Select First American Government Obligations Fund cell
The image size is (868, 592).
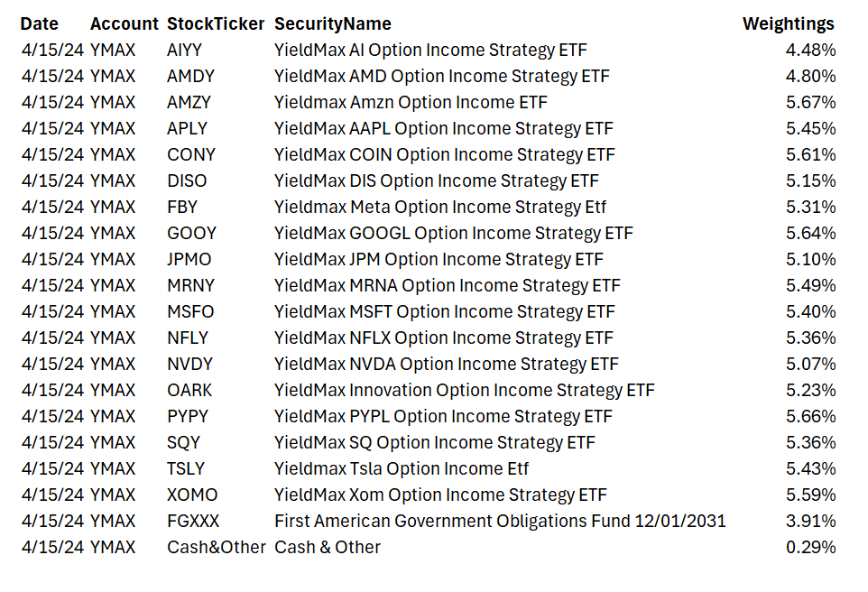500,522
